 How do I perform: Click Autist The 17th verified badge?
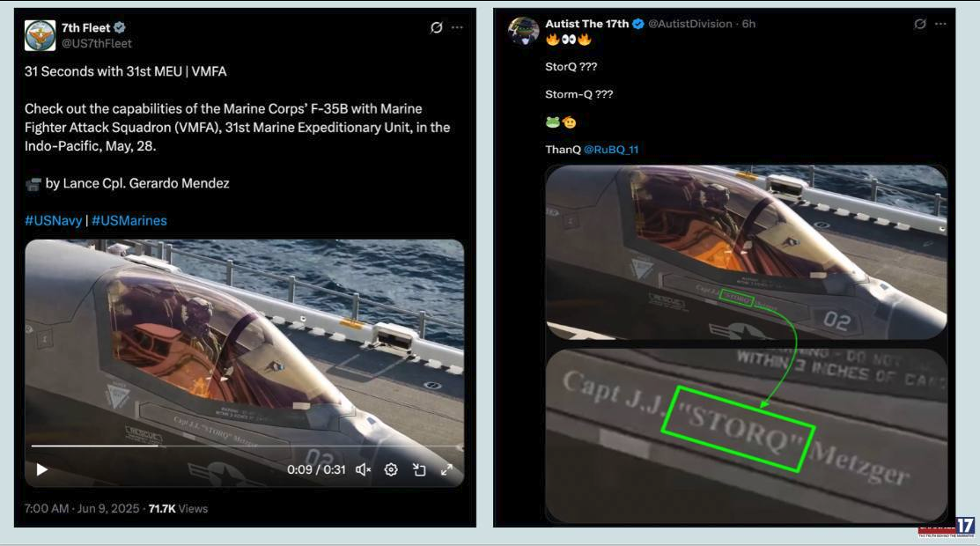click(x=638, y=24)
